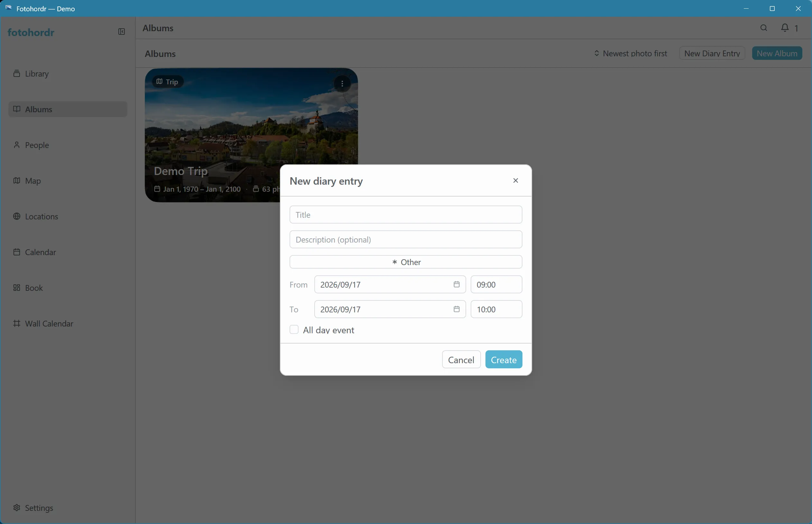
Task: Minimize the Fotohordr window
Action: 746,8
